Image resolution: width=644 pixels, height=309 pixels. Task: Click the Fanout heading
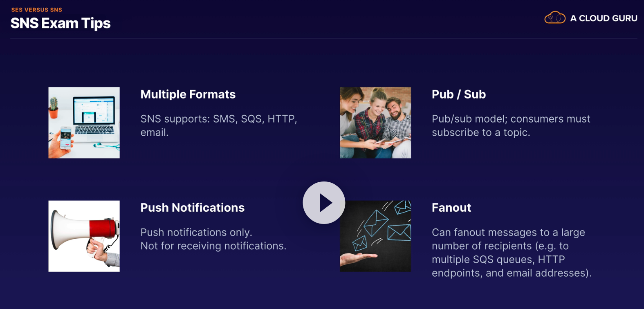pyautogui.click(x=451, y=208)
